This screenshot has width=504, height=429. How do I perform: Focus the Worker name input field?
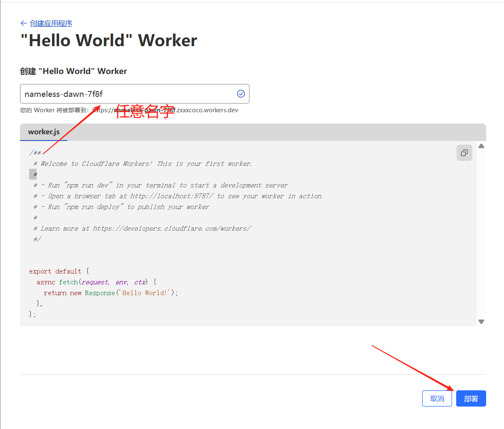tap(135, 94)
